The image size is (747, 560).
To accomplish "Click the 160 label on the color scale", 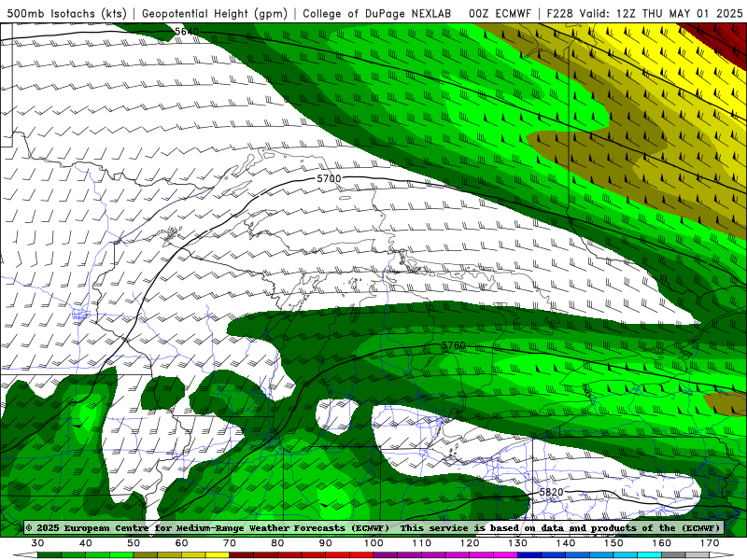I will click(662, 543).
